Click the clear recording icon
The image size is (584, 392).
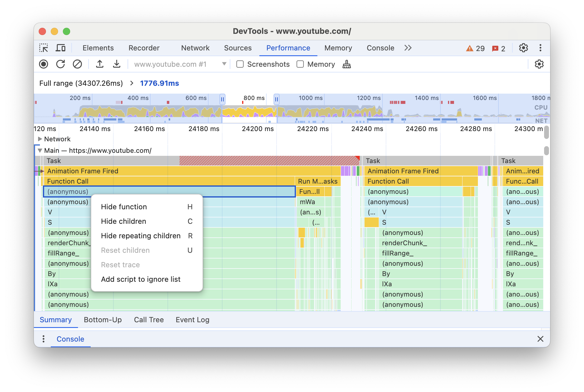point(76,64)
